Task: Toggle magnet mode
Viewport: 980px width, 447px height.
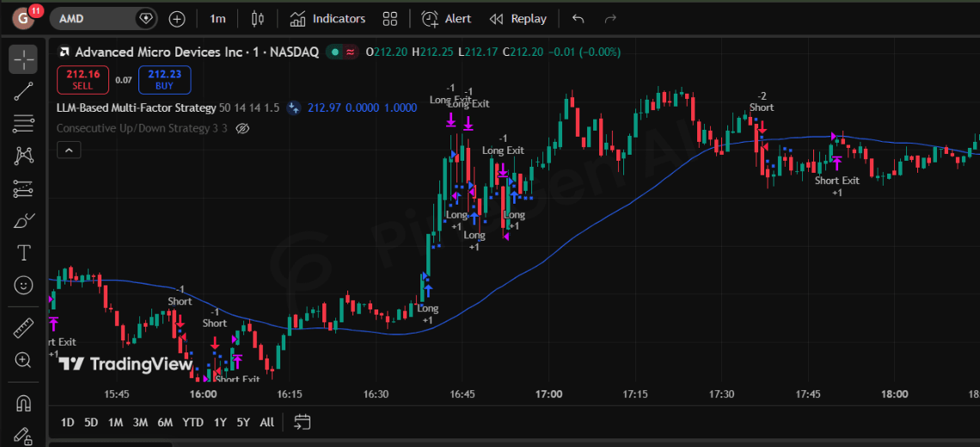Action: pos(23,402)
